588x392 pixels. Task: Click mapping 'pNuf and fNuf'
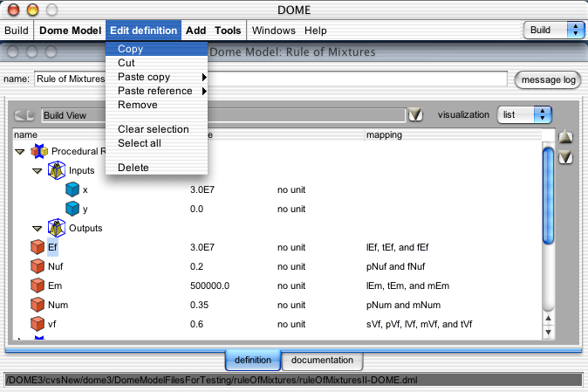pyautogui.click(x=395, y=266)
